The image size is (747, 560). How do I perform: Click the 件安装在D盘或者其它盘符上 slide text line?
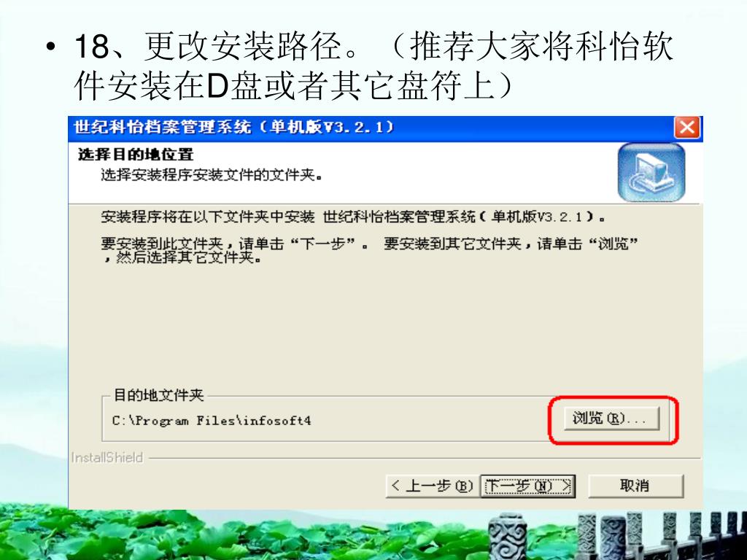(x=293, y=87)
